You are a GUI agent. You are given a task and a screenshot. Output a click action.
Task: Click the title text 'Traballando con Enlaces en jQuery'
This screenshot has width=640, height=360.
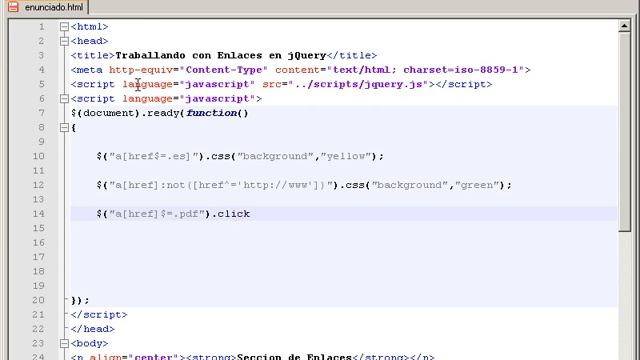221,56
